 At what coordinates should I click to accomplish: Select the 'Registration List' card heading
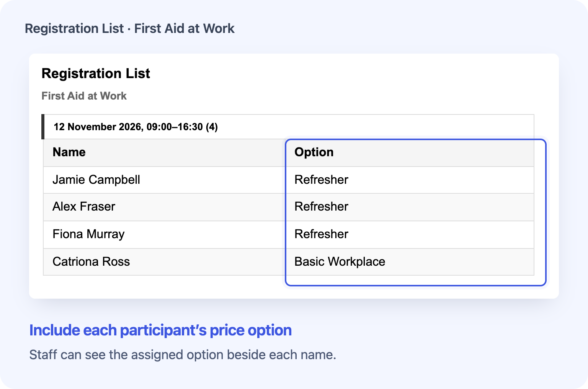(x=96, y=74)
